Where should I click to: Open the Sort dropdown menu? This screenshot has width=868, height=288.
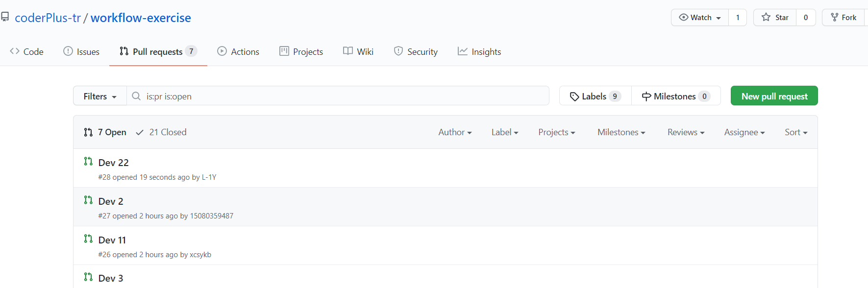[x=795, y=132]
